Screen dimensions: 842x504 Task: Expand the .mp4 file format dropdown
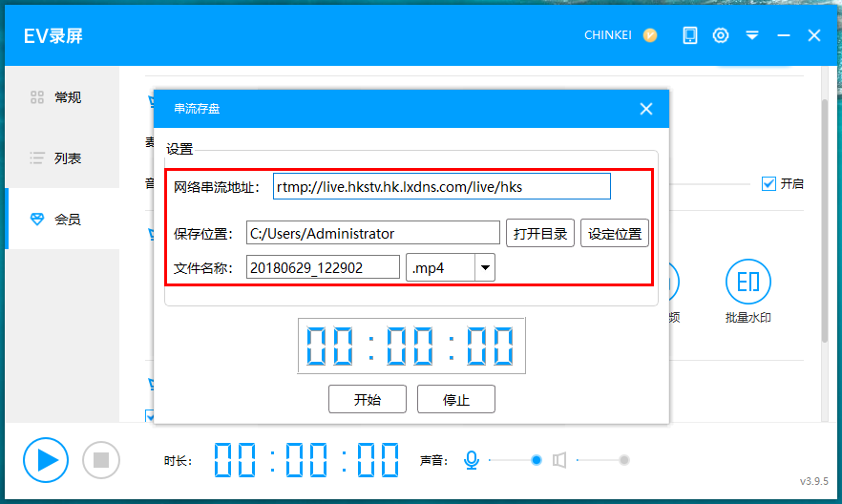point(485,268)
